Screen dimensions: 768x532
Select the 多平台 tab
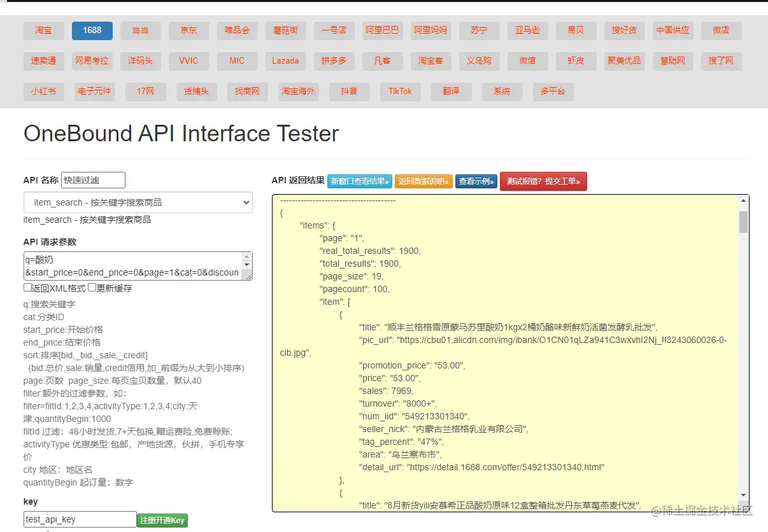pos(553,92)
